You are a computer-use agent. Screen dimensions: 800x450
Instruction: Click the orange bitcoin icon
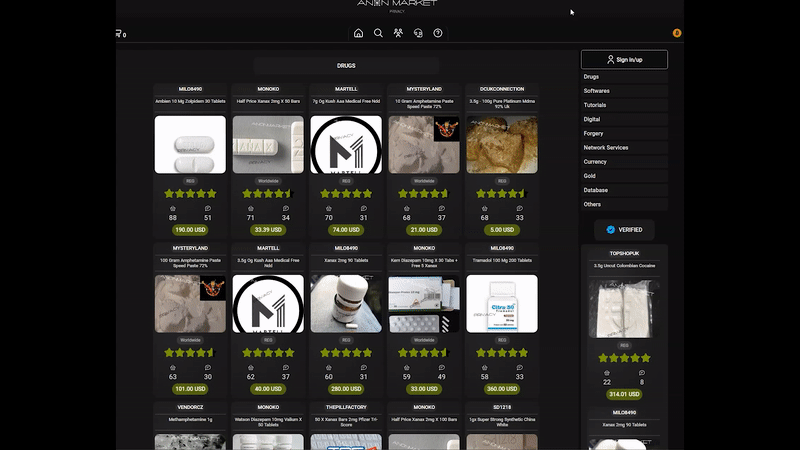(677, 33)
